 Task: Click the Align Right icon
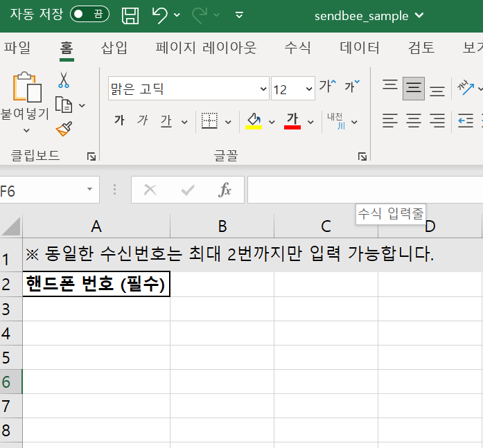click(x=437, y=120)
